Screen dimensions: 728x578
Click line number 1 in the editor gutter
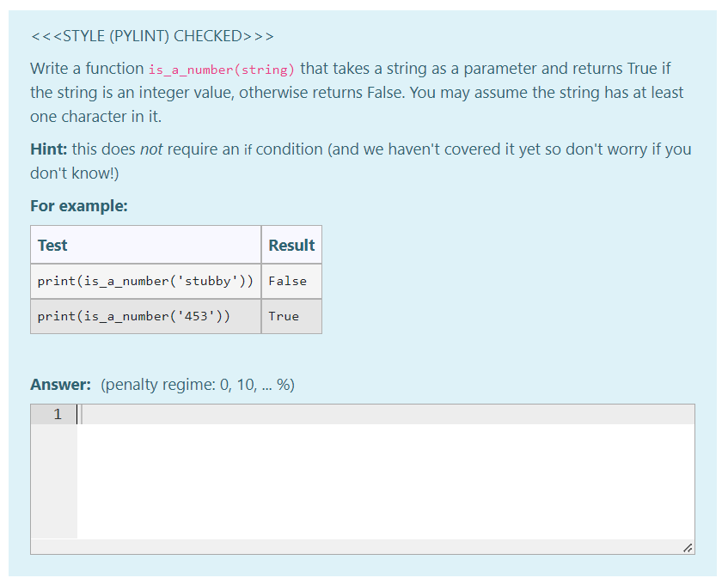coord(57,414)
